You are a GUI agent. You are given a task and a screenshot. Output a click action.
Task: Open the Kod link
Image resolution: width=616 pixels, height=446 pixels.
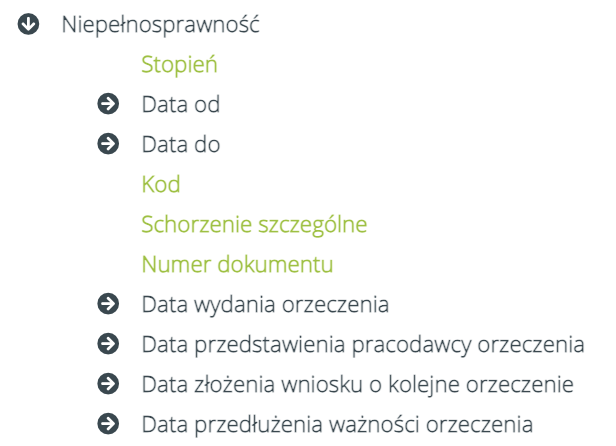pyautogui.click(x=161, y=185)
